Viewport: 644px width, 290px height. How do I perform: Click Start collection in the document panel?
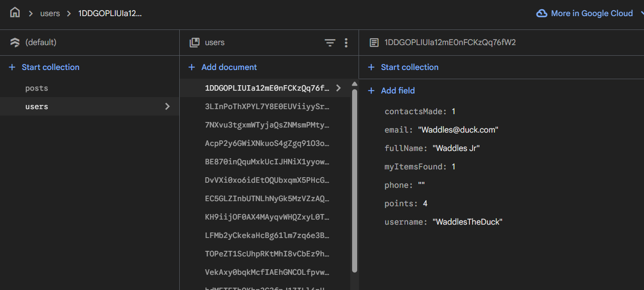(x=404, y=67)
